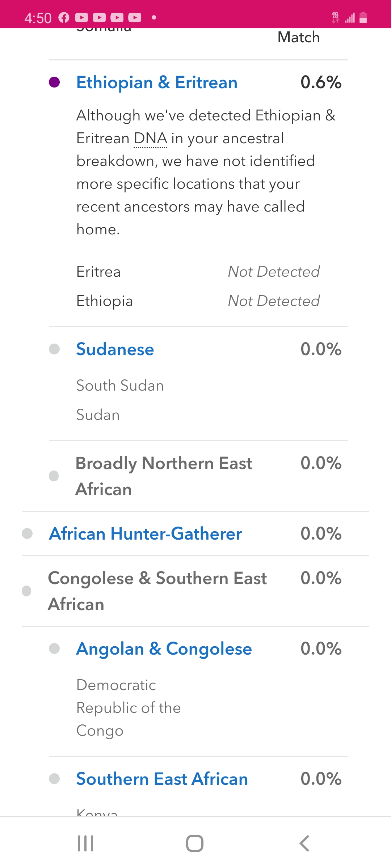Open the recent apps icon
This screenshot has height=868, width=391.
(85, 843)
